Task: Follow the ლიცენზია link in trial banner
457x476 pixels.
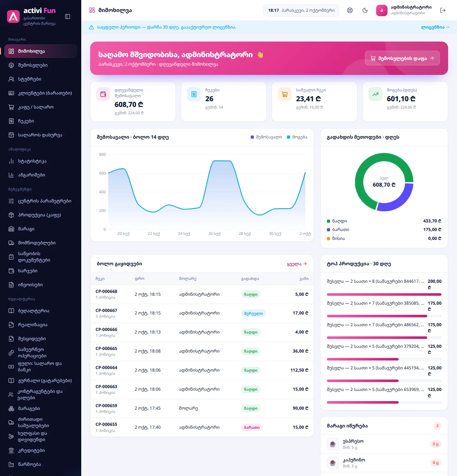Action: 435,27
